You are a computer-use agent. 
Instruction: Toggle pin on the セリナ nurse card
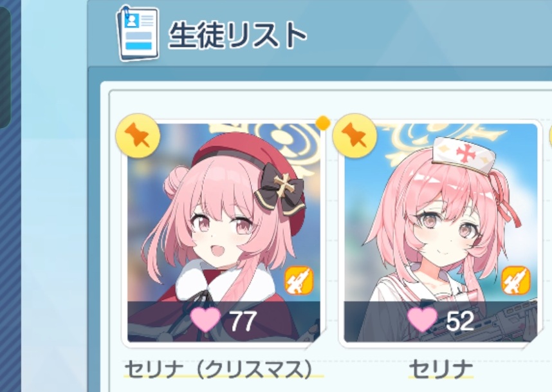pyautogui.click(x=354, y=135)
